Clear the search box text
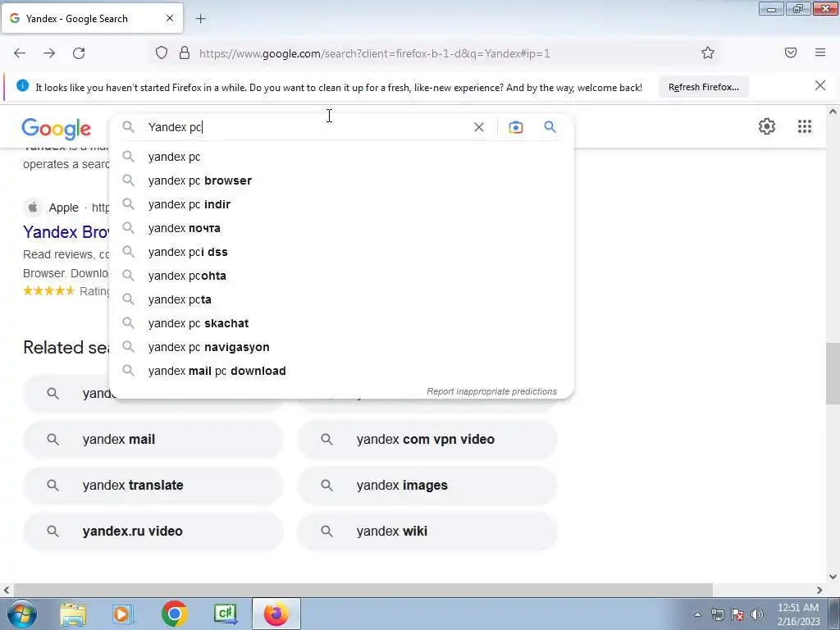 click(x=479, y=127)
